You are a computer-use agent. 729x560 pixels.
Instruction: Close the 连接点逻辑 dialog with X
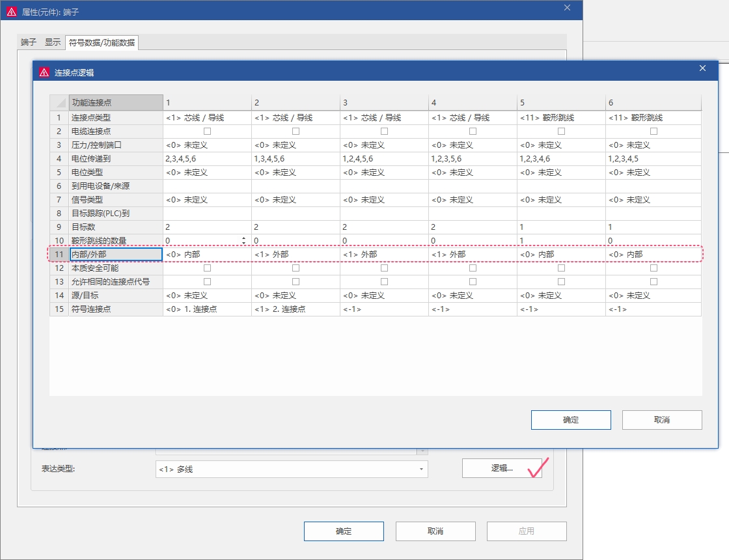click(702, 68)
